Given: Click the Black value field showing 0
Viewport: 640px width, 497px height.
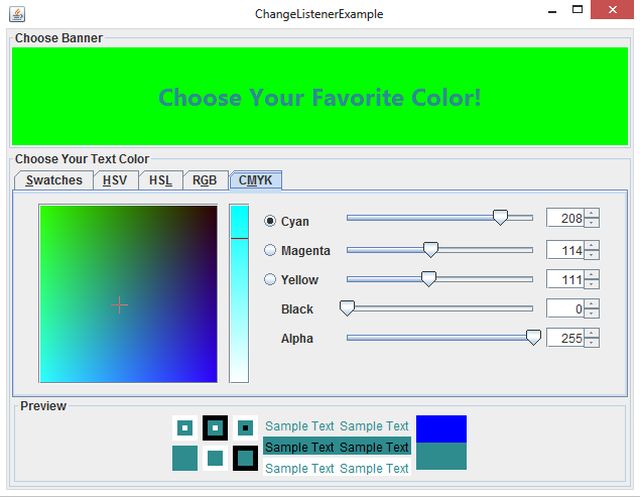Looking at the screenshot, I should pyautogui.click(x=565, y=308).
